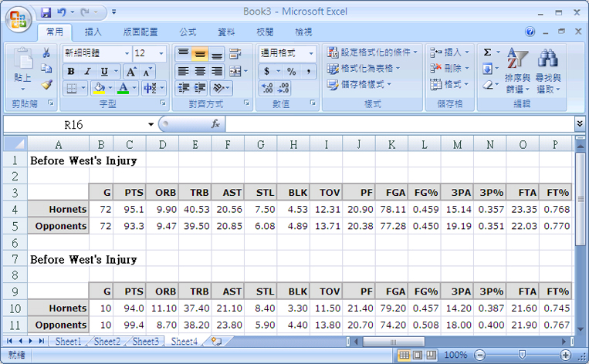This screenshot has height=364, width=589.
Task: Open the Name Box dropdown arrow
Action: tap(151, 124)
